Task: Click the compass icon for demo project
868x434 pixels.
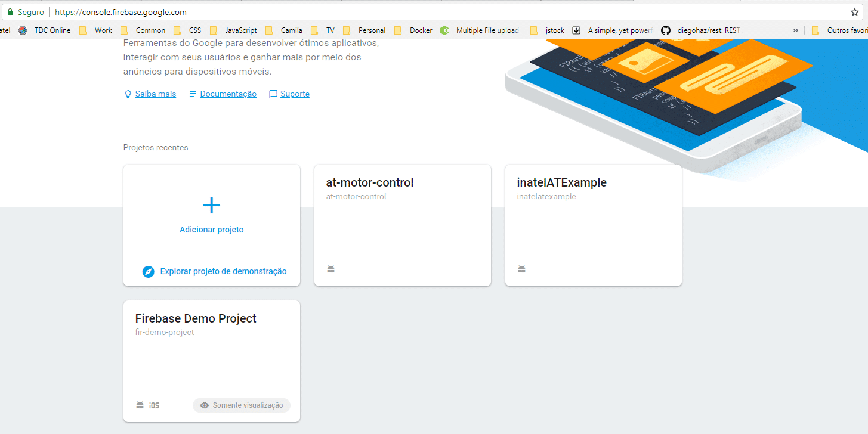Action: (x=149, y=272)
